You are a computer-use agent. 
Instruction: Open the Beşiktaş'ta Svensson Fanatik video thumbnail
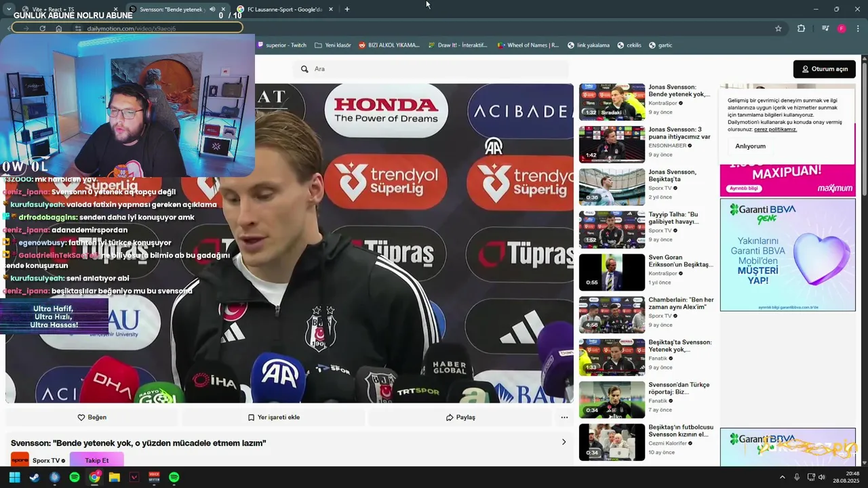[612, 357]
